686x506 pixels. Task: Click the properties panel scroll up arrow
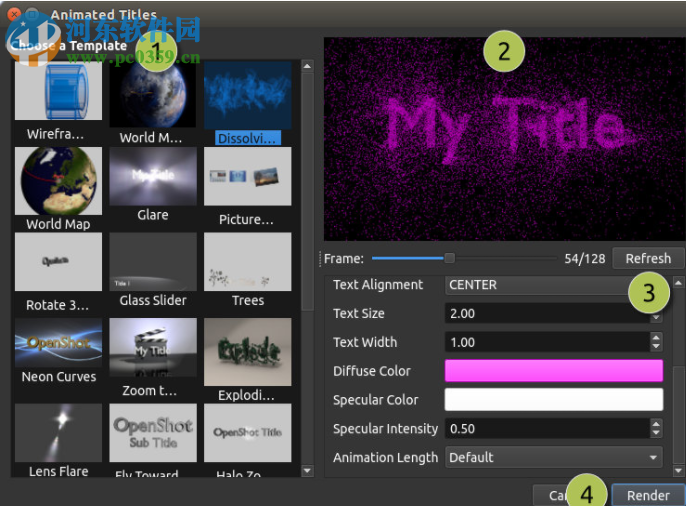pyautogui.click(x=679, y=283)
